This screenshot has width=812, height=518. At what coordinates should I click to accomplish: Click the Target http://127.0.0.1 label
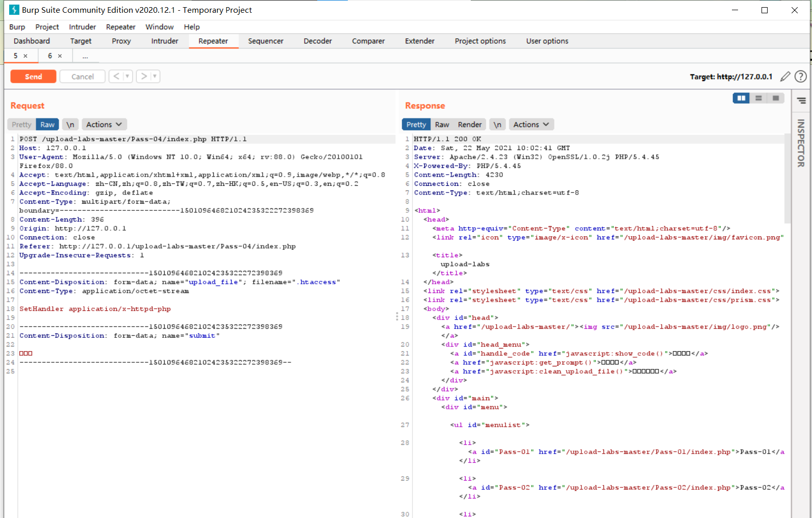731,77
